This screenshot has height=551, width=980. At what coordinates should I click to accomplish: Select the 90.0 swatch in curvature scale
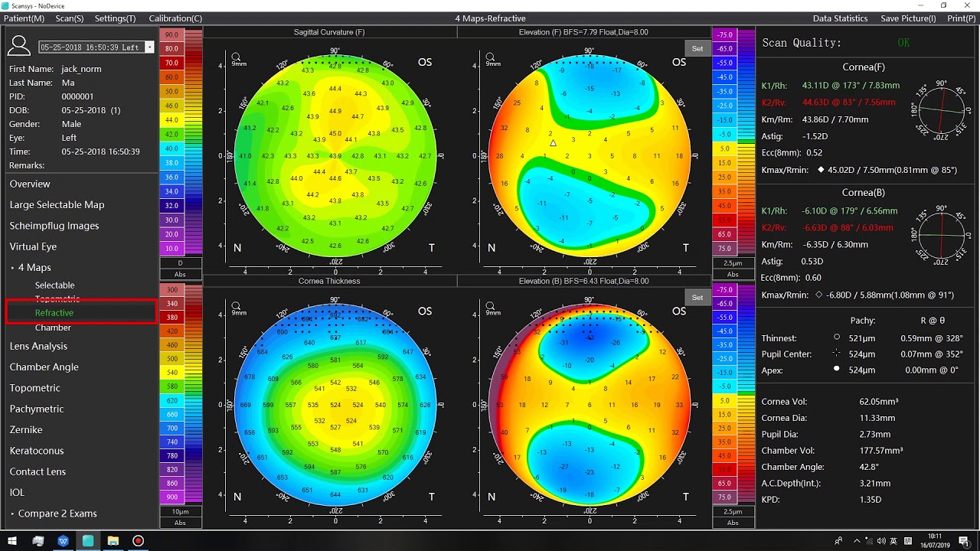pos(171,35)
